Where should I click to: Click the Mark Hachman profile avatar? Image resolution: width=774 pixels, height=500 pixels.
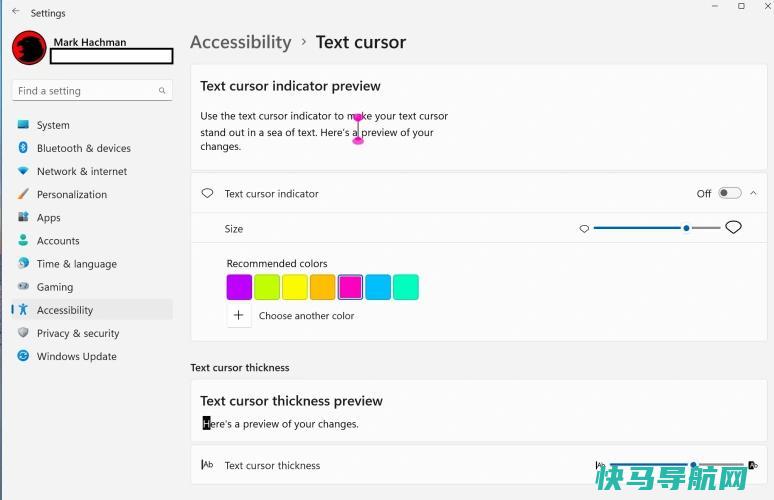(29, 48)
